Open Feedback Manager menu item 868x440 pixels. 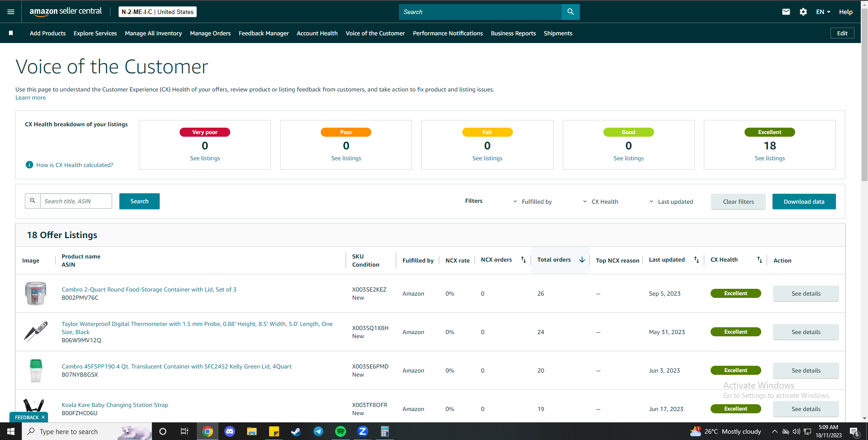pos(264,33)
